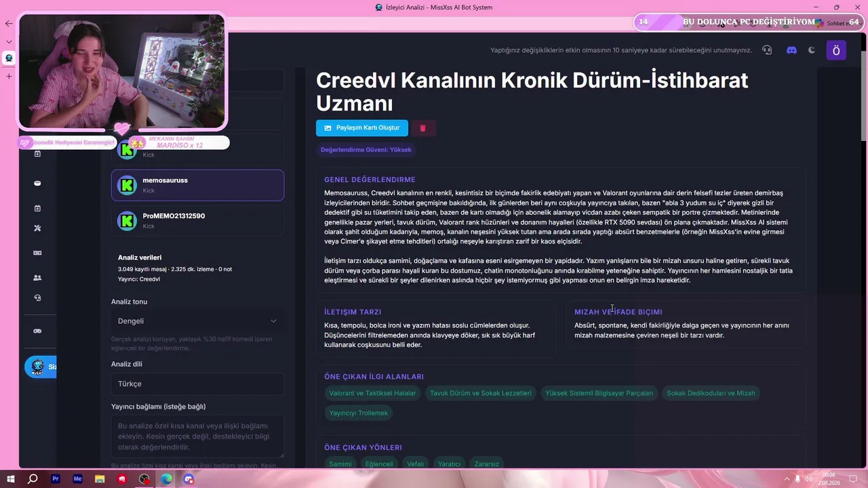Launch Adobe Media Encoder from the taskbar
868x488 pixels.
(x=77, y=479)
